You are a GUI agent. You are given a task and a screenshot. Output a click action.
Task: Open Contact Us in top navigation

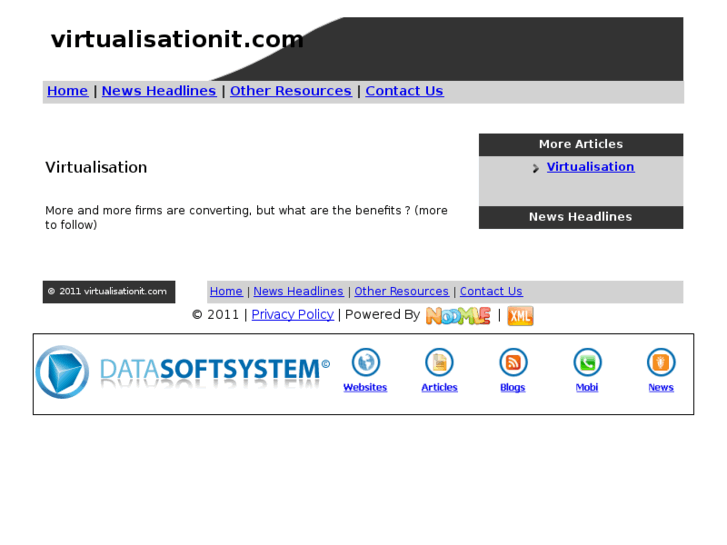(x=404, y=91)
